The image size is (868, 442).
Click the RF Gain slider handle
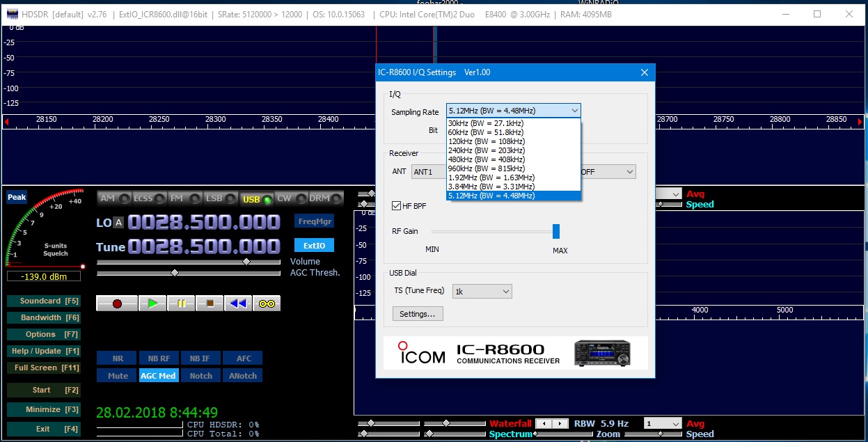pos(556,232)
